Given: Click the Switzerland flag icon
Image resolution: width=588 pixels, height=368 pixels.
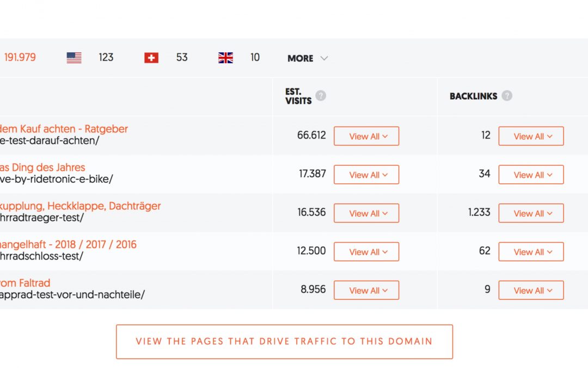Looking at the screenshot, I should pos(151,58).
